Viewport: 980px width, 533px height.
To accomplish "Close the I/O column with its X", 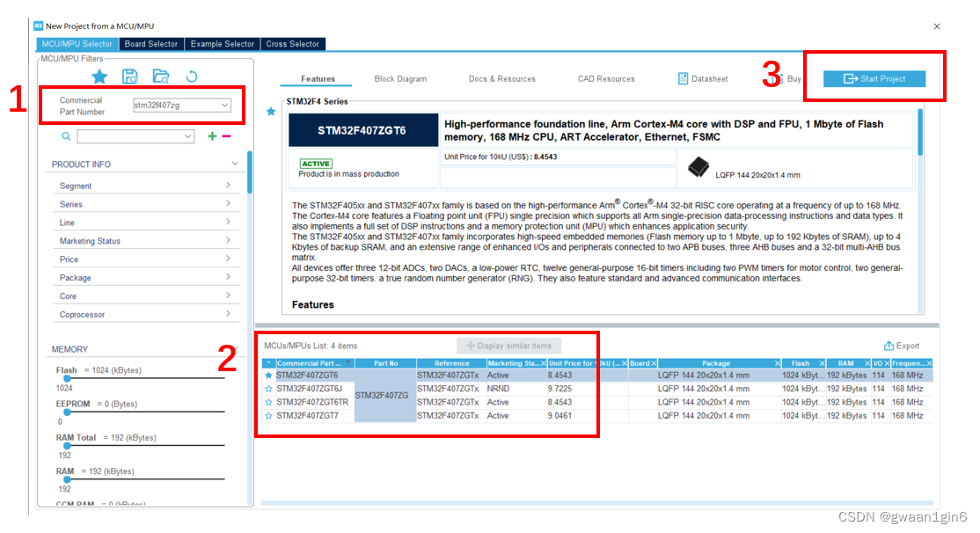I will click(887, 363).
